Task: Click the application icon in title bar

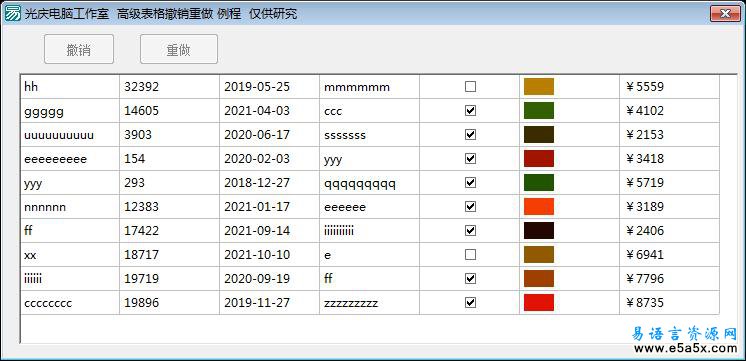Action: pyautogui.click(x=12, y=13)
